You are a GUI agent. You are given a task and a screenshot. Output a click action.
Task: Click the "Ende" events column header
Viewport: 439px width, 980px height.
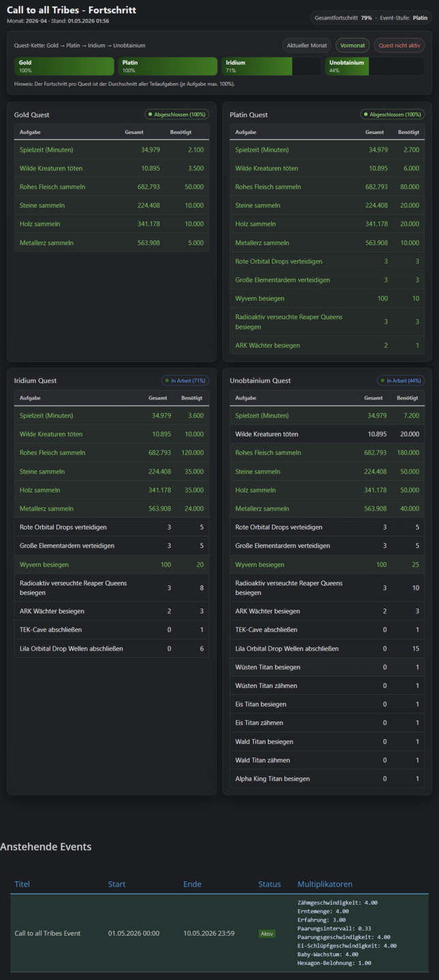click(x=193, y=884)
